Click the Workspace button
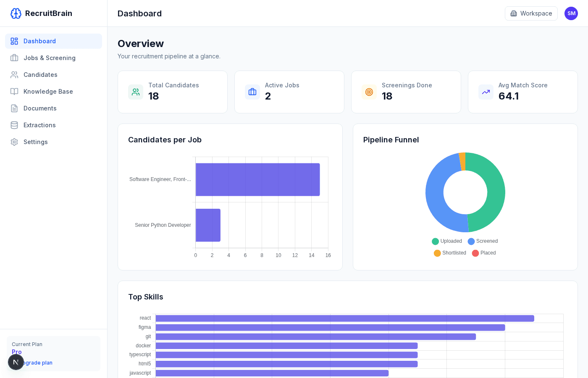The image size is (588, 378). 531,13
